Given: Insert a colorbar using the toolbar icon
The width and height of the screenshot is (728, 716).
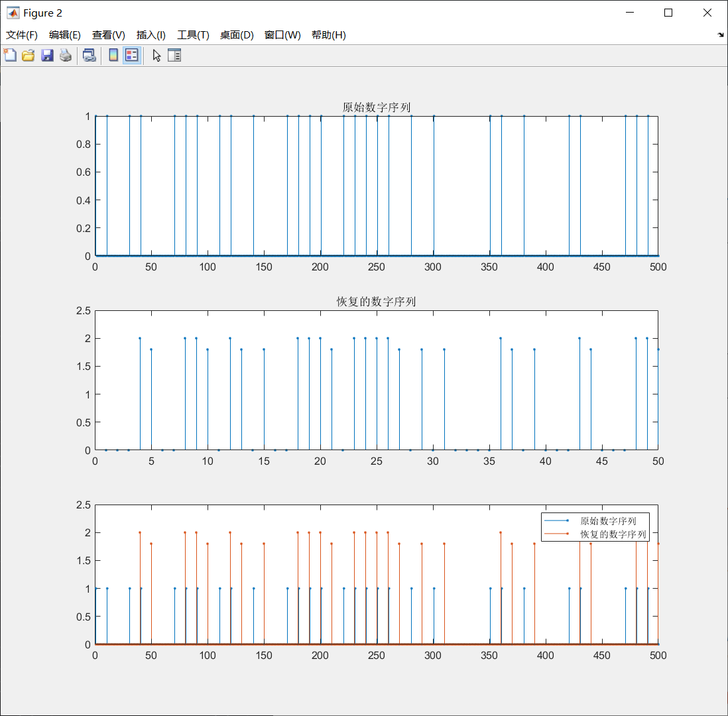Looking at the screenshot, I should point(113,55).
